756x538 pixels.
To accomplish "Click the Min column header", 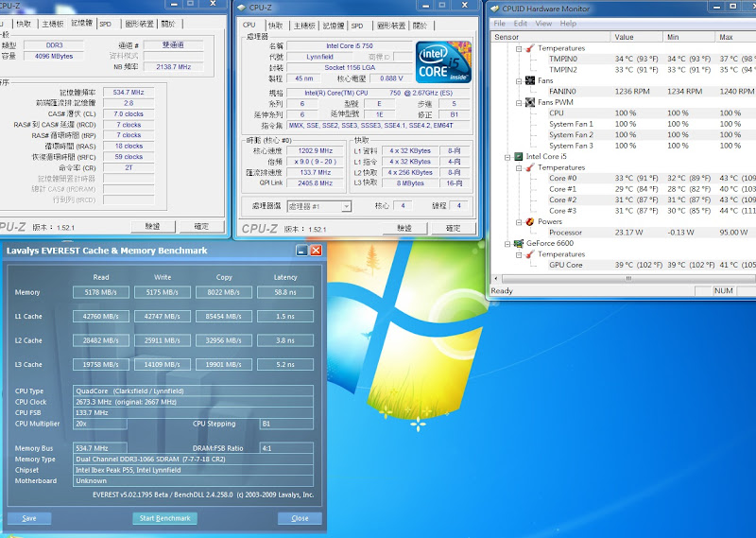I will [689, 37].
